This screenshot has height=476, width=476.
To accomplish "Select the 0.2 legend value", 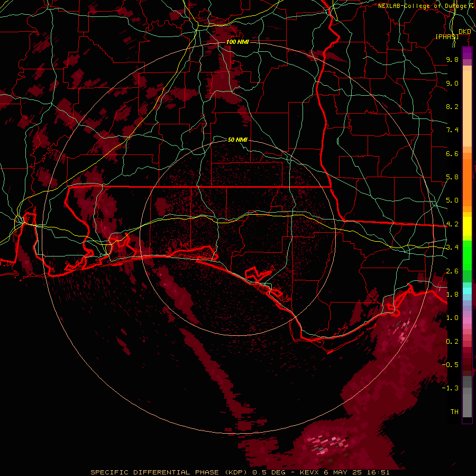I will click(x=452, y=342).
